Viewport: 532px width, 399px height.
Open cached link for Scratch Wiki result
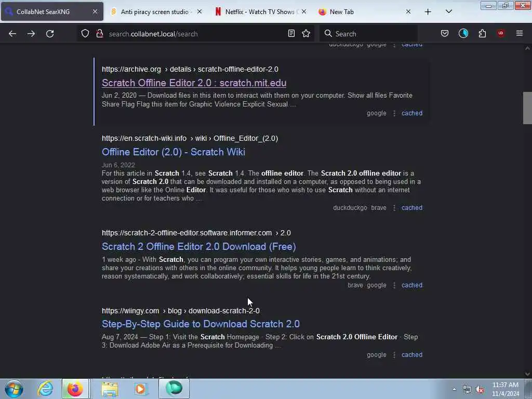pos(412,208)
